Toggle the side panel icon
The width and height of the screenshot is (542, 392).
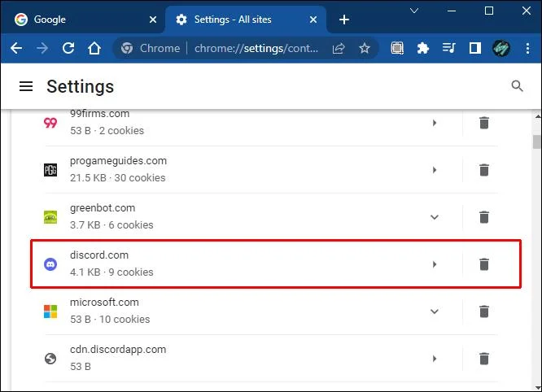pos(475,48)
